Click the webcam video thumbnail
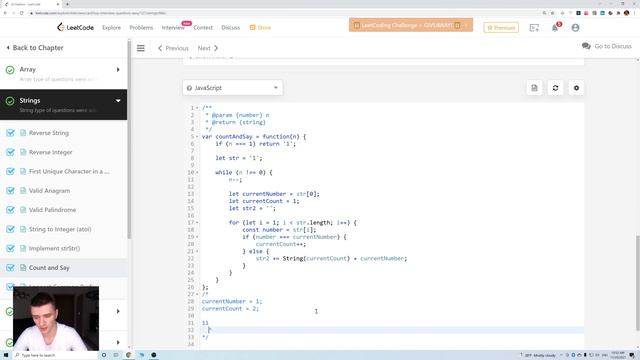This screenshot has height=360, width=640. (56, 318)
